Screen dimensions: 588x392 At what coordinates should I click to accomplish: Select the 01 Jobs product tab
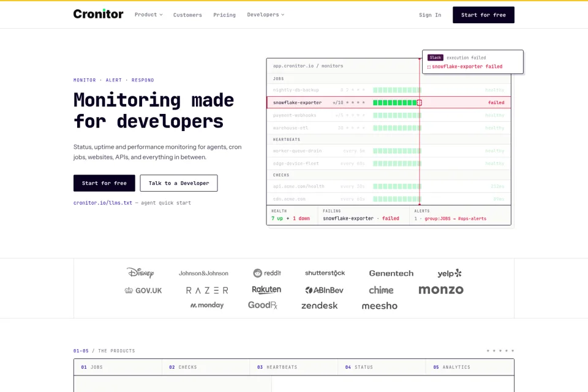(x=118, y=367)
